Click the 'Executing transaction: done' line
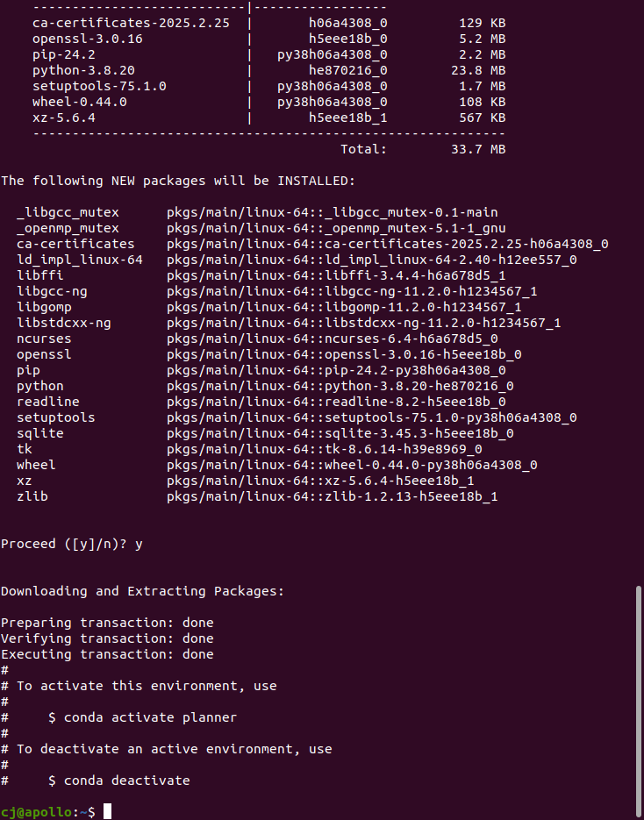 (x=107, y=655)
